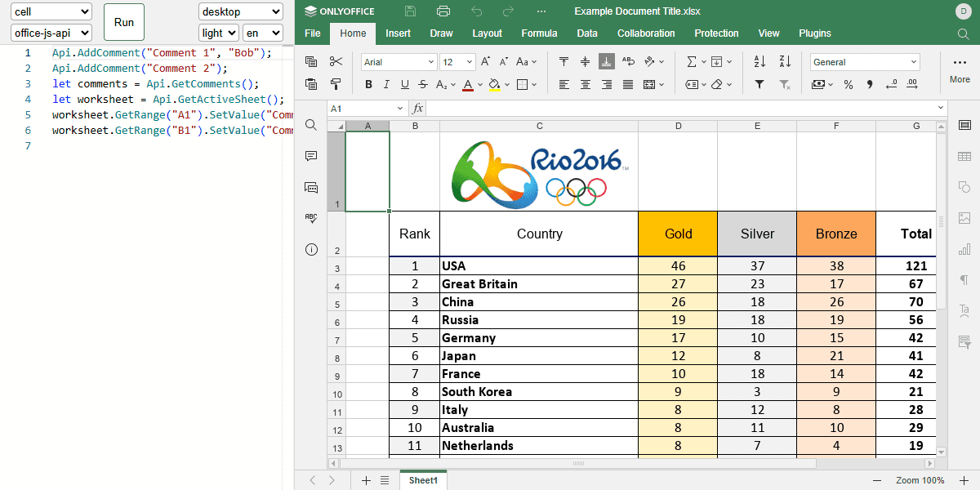
Task: Toggle underline formatting
Action: tap(404, 84)
